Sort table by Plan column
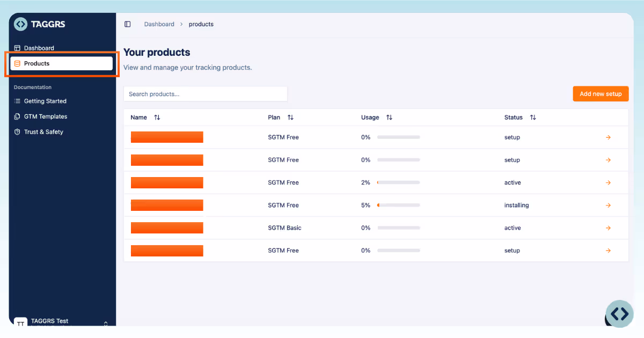Screen dimensions: 644x338 pos(290,117)
